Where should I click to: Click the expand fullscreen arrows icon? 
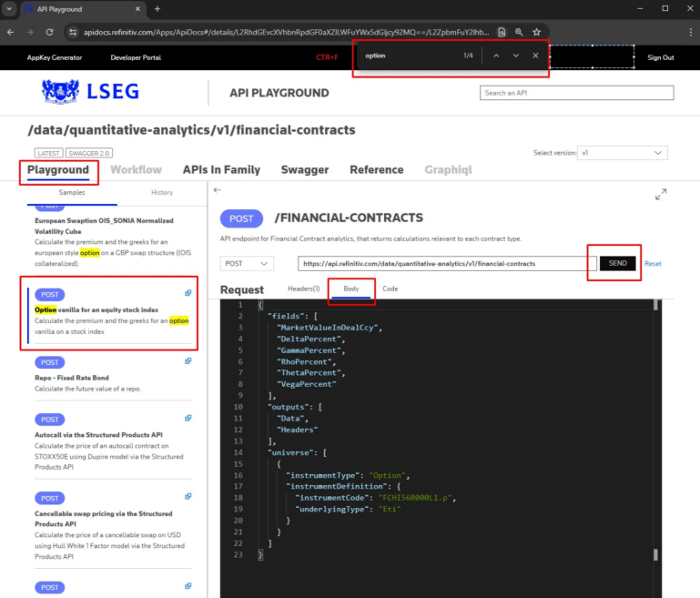[x=661, y=194]
